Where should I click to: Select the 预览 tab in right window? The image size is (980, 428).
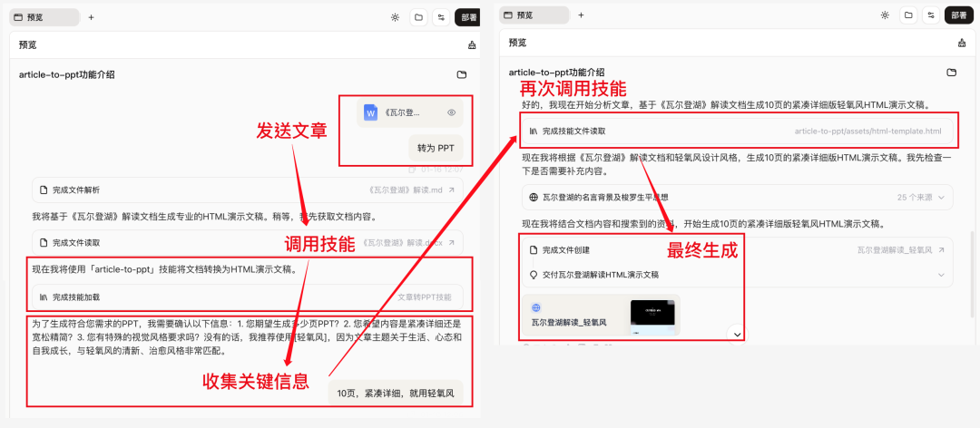point(534,15)
